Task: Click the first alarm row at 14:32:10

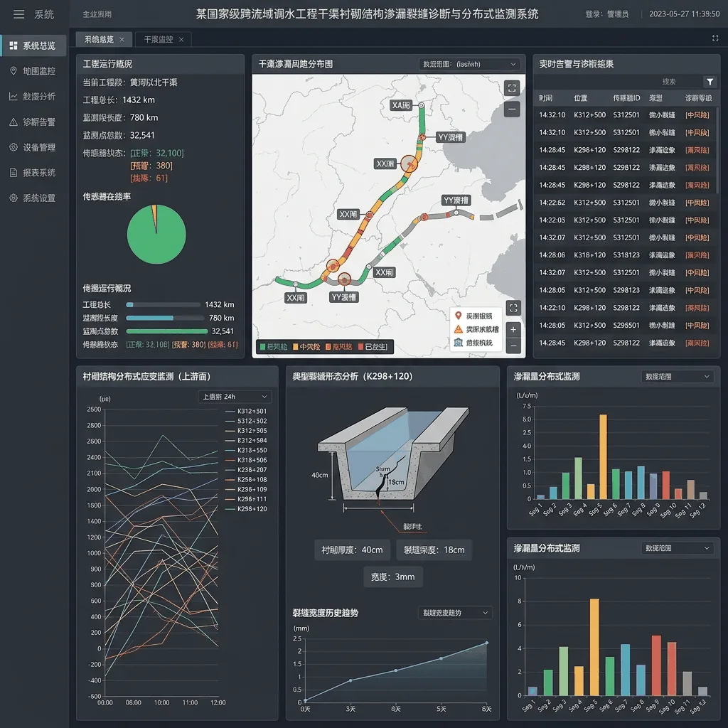Action: (x=624, y=114)
